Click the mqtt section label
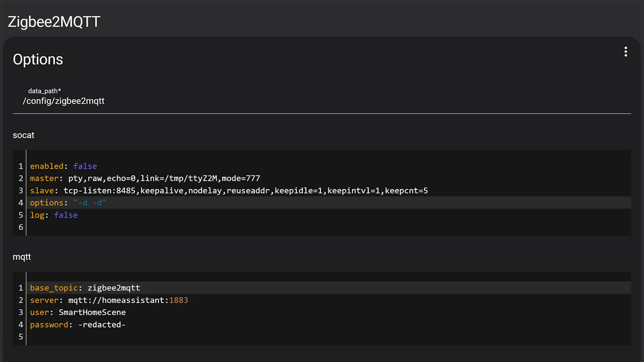The image size is (644, 362). pyautogui.click(x=22, y=257)
